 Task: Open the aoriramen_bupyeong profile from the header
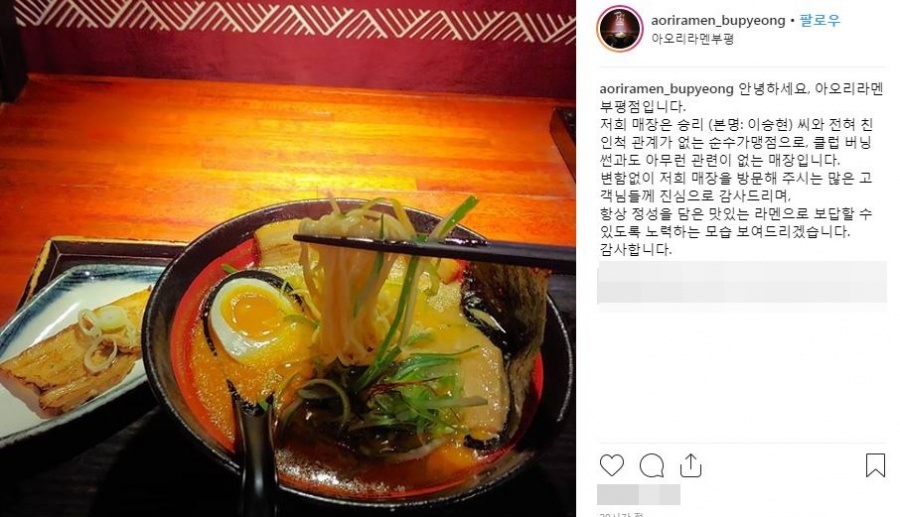point(717,21)
